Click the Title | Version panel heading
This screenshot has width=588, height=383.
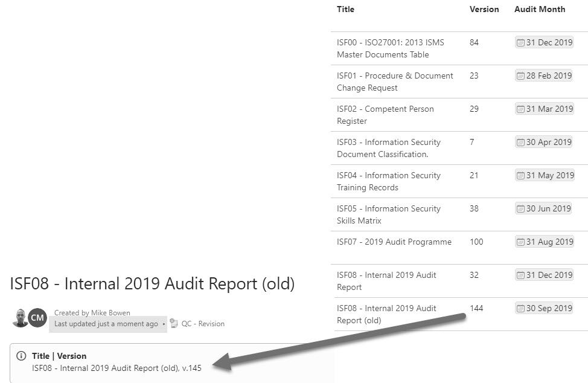click(59, 356)
